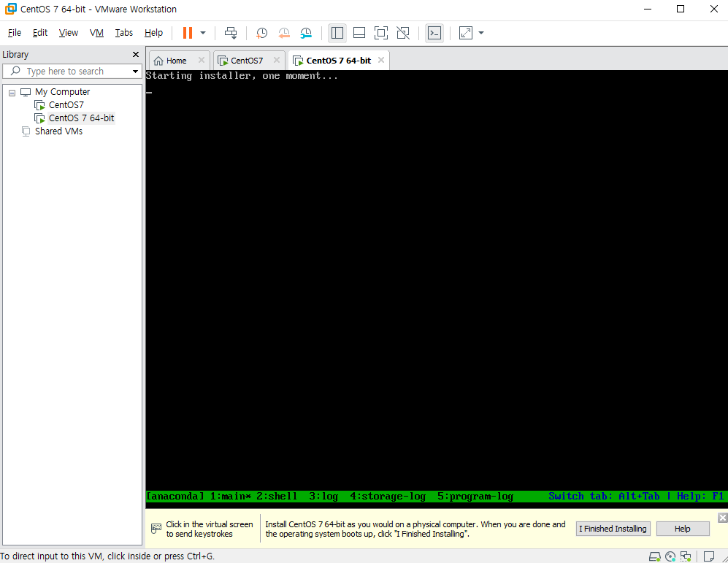
Task: Open the stretch guest dropdown arrow
Action: pos(481,32)
